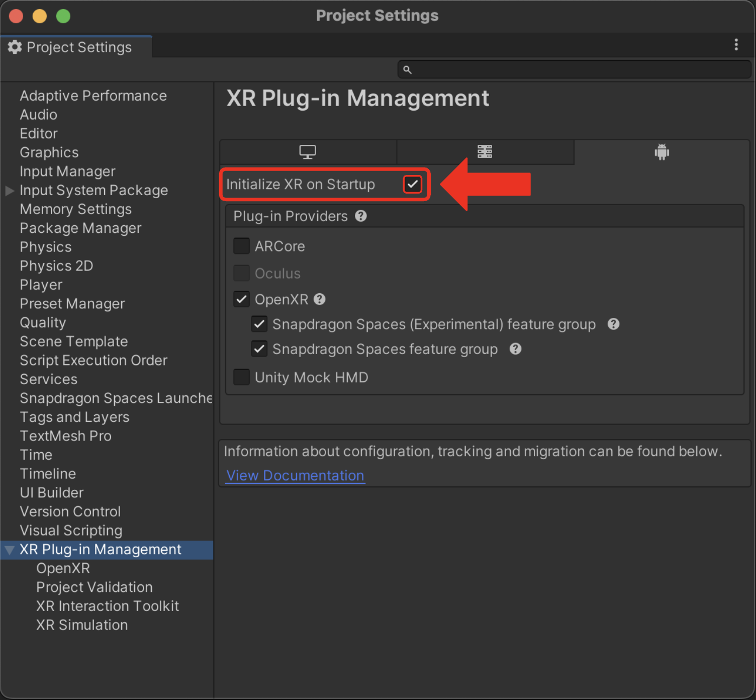Minimize the Project Settings window
756x700 pixels.
[40, 16]
